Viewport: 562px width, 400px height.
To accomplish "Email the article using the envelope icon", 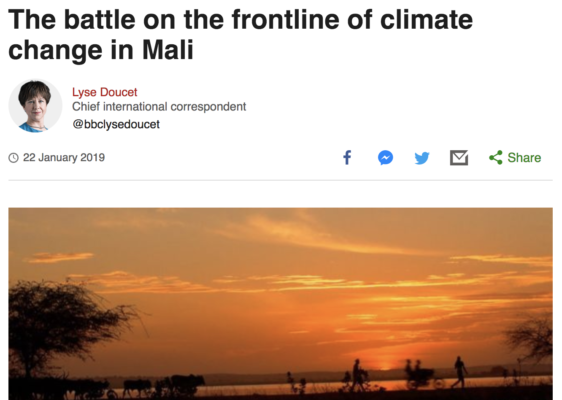I will coord(459,158).
